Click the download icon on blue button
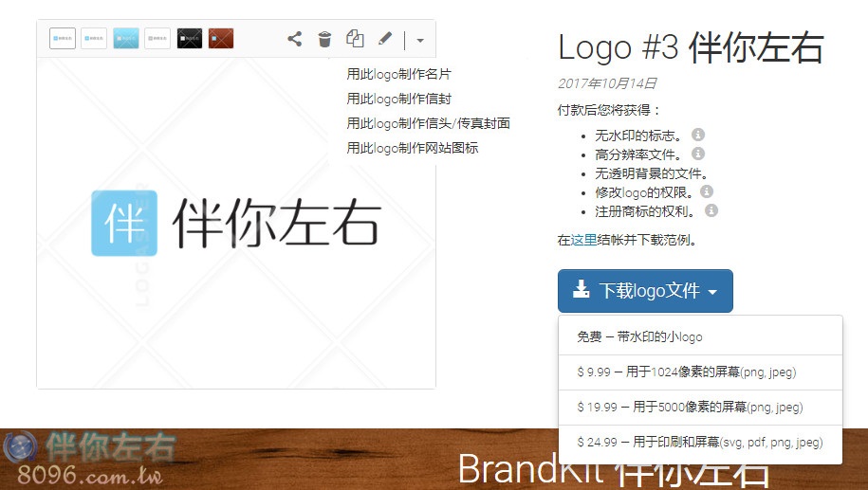 point(581,289)
